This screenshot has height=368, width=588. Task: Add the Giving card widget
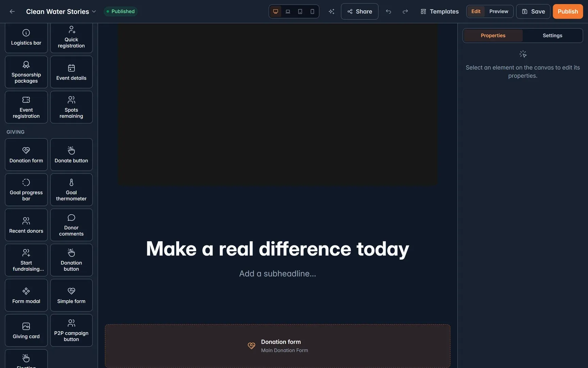pos(26,331)
